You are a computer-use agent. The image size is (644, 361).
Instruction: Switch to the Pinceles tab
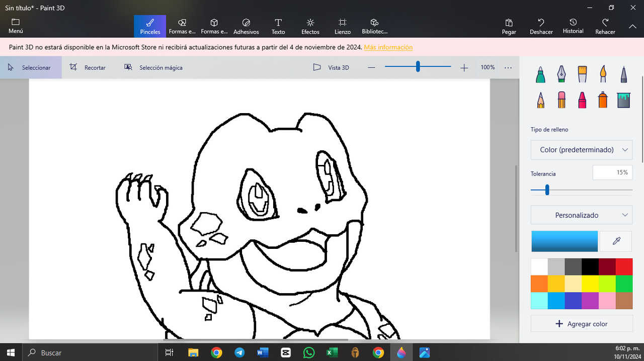coord(150,26)
